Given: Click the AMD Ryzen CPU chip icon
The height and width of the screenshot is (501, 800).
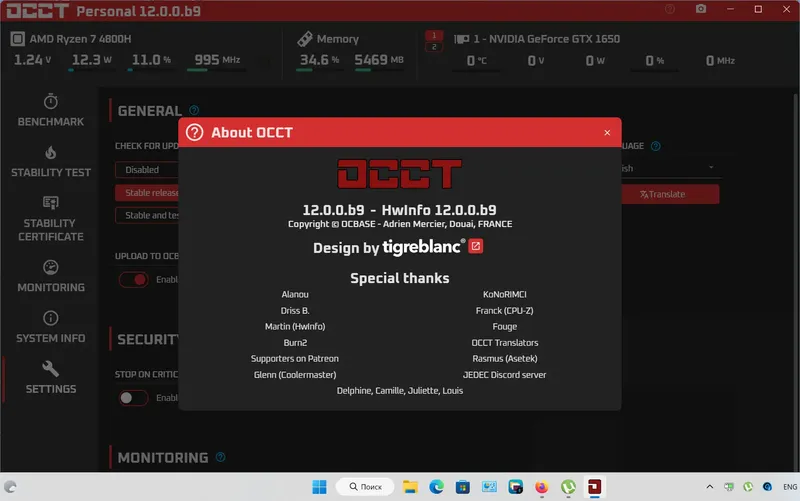Looking at the screenshot, I should click(17, 39).
